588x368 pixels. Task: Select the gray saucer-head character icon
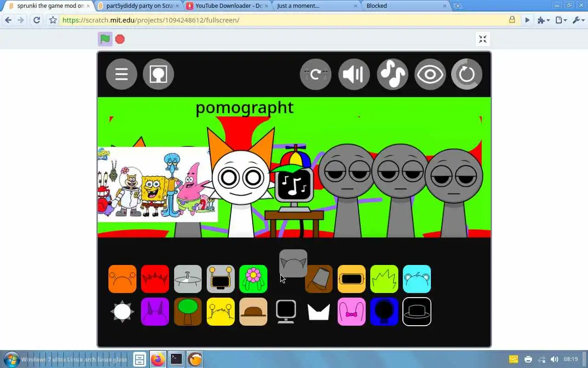tap(188, 279)
